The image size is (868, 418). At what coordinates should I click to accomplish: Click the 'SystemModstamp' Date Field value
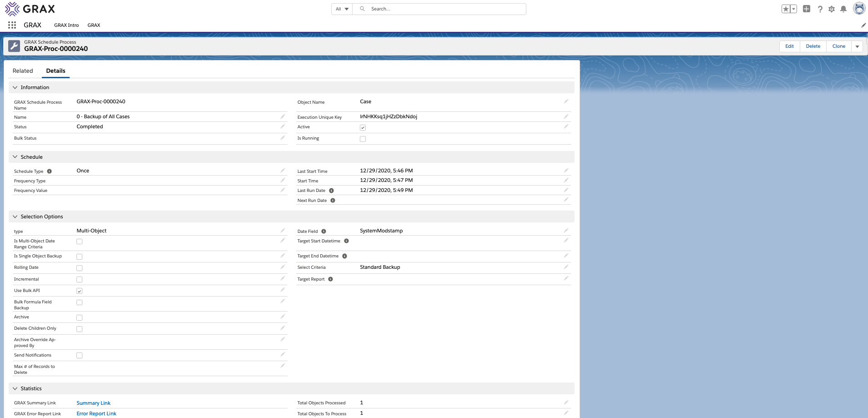pos(381,231)
